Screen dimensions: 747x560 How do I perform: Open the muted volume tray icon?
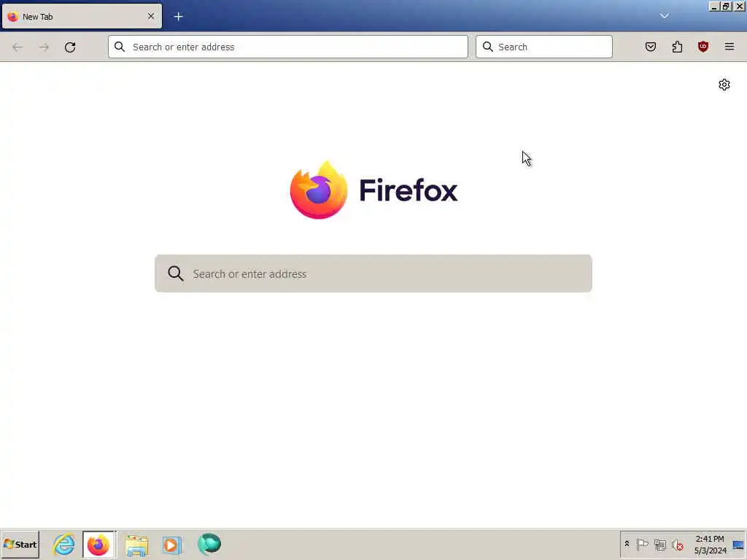click(677, 544)
